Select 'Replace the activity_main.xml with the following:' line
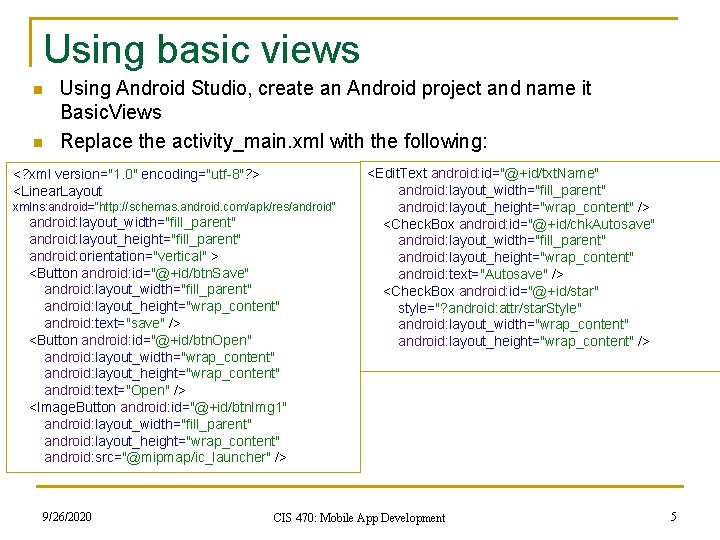 coord(274,141)
